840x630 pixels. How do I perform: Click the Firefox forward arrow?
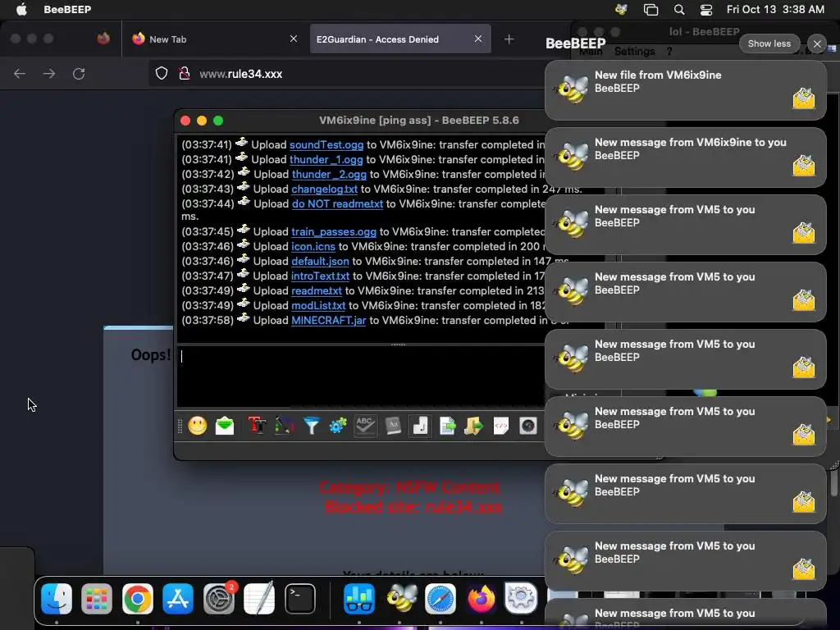point(49,74)
